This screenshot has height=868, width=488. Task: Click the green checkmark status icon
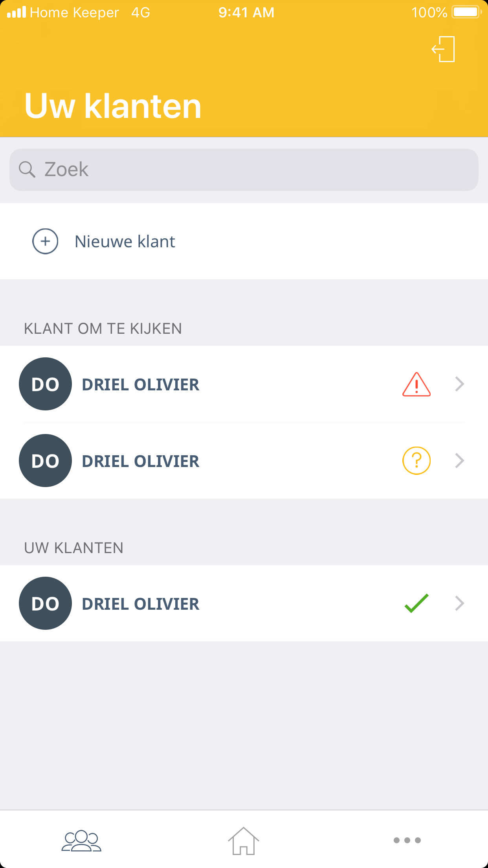point(416,603)
